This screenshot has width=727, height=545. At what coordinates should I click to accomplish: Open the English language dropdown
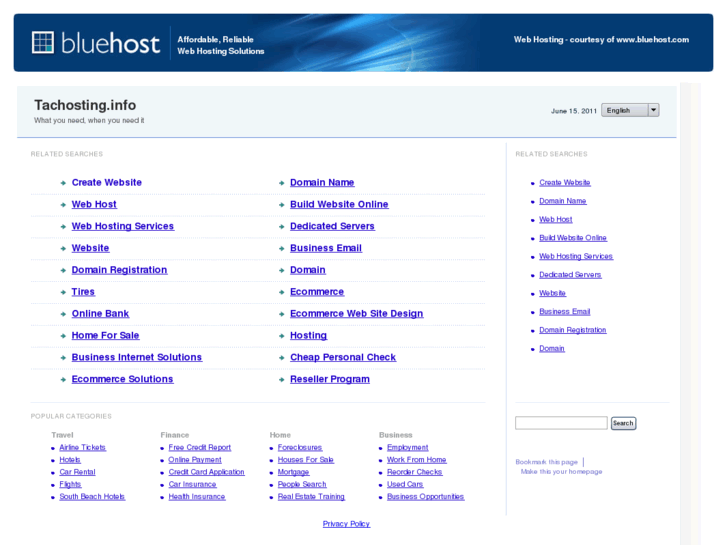click(x=630, y=110)
